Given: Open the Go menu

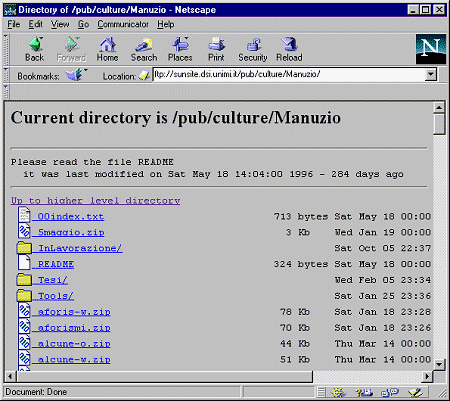Looking at the screenshot, I should pyautogui.click(x=83, y=24).
